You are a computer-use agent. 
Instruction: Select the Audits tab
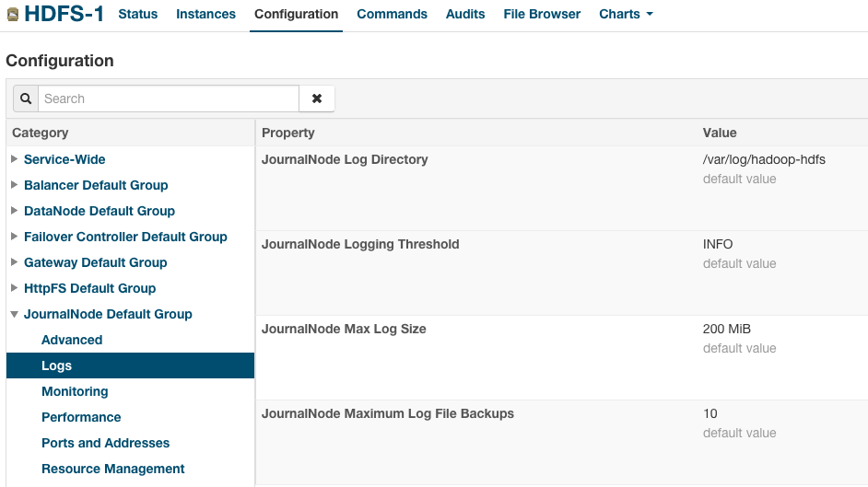pos(465,15)
